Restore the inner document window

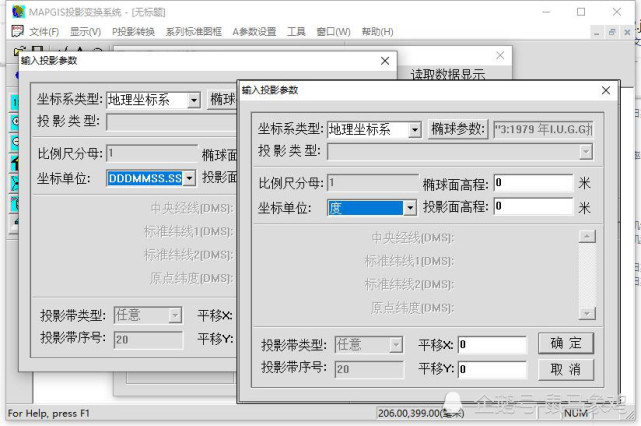[x=612, y=32]
